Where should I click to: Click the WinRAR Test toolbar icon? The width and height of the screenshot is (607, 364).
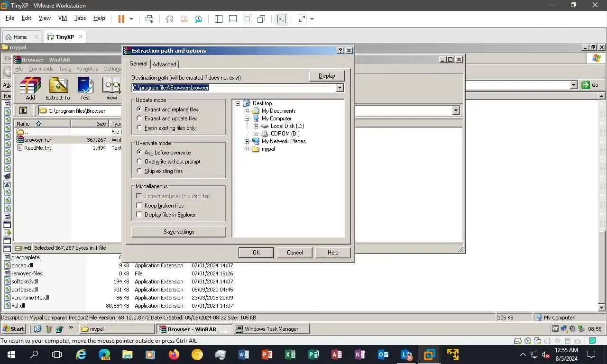(85, 89)
